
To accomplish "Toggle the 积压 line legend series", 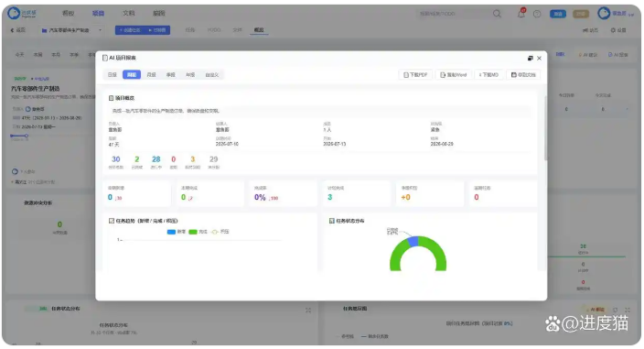I will pos(220,232).
